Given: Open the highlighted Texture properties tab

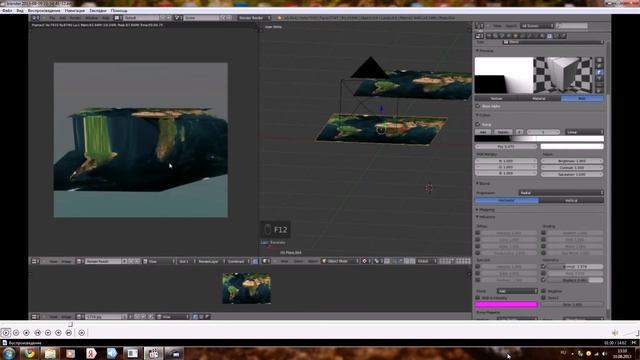Looking at the screenshot, I should pos(549,36).
